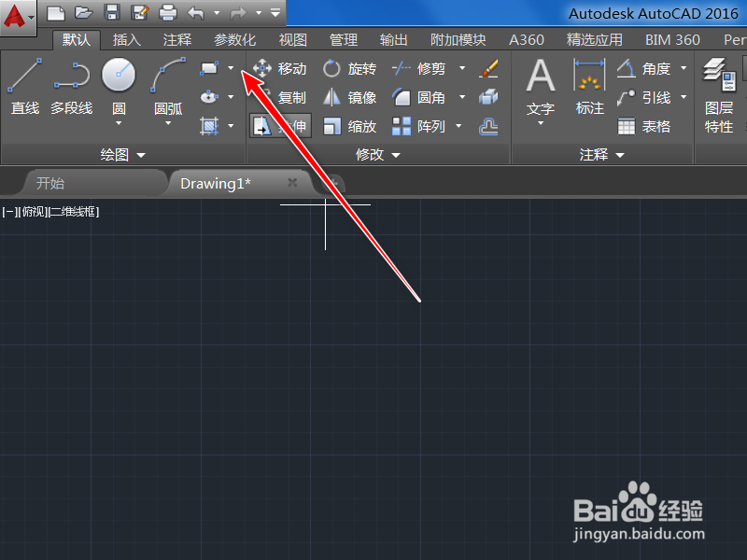Expand the 绘图 panel
The image size is (747, 560).
(x=123, y=155)
